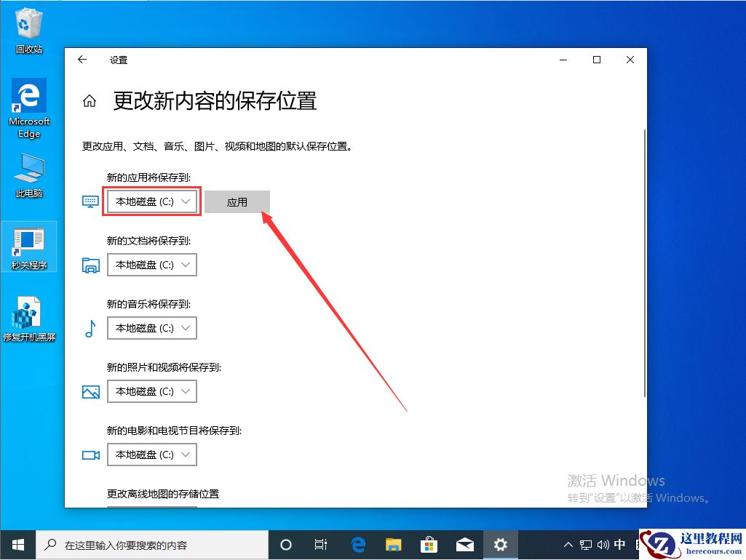The height and width of the screenshot is (560, 746).
Task: Click the video camera icon for movies save location
Action: pos(90,455)
